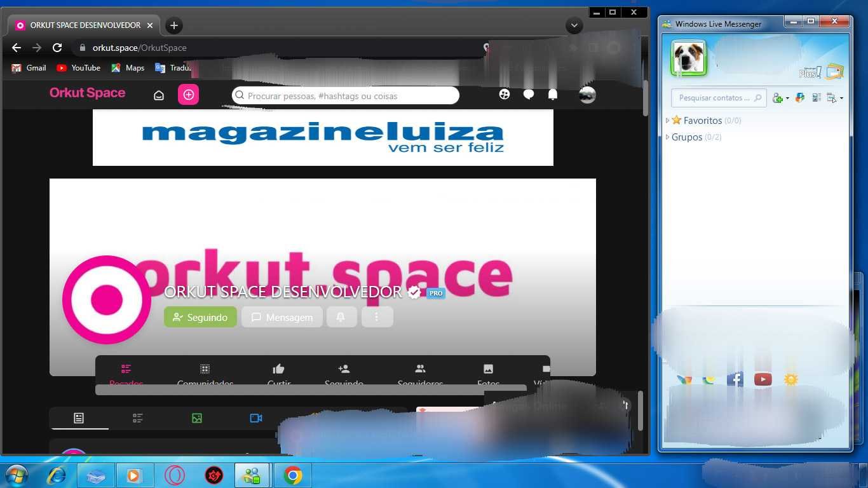Select the Curtir profile tab

[x=278, y=376]
